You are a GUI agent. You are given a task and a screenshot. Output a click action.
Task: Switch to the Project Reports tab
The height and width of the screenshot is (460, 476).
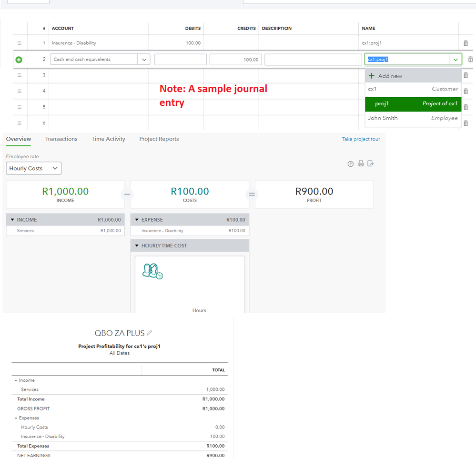tap(159, 139)
